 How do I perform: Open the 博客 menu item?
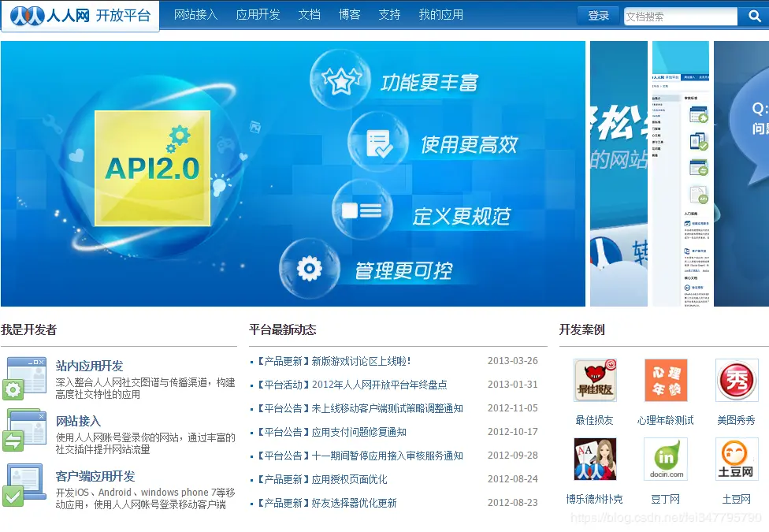pyautogui.click(x=350, y=15)
